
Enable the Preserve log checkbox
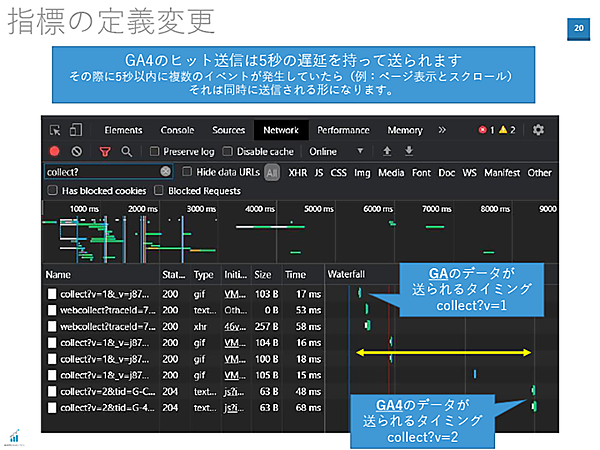click(x=155, y=152)
